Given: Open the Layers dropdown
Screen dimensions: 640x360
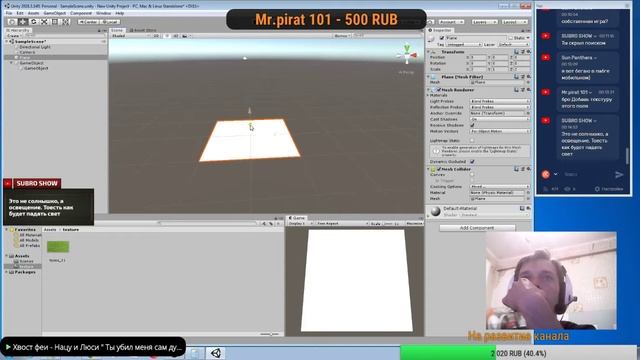Looking at the screenshot, I should 484,22.
